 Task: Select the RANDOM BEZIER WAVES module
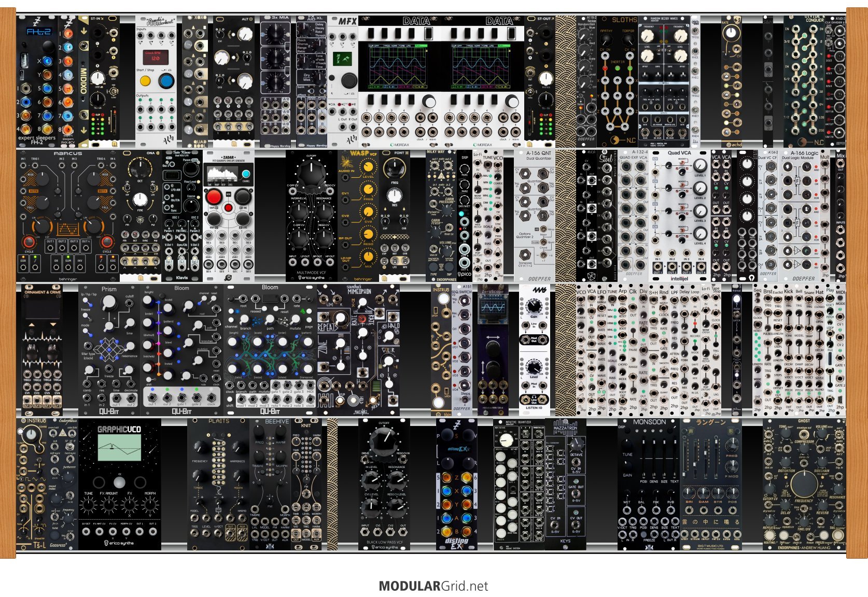(x=664, y=81)
